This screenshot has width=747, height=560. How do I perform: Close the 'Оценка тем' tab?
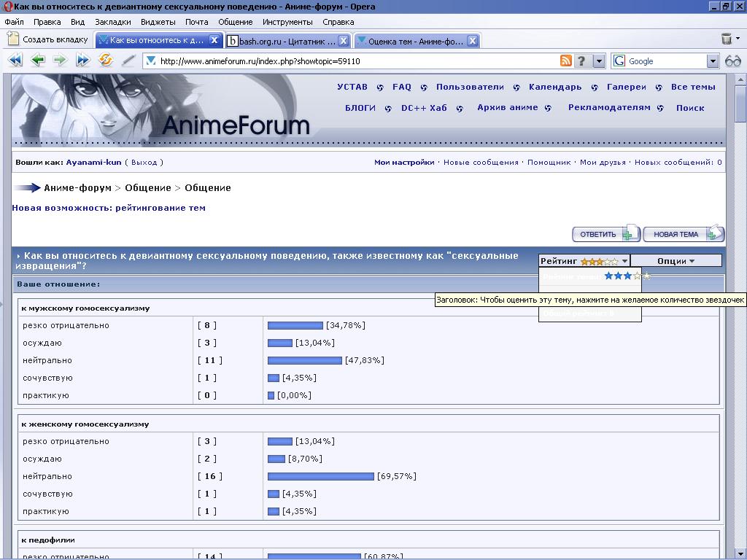click(473, 41)
